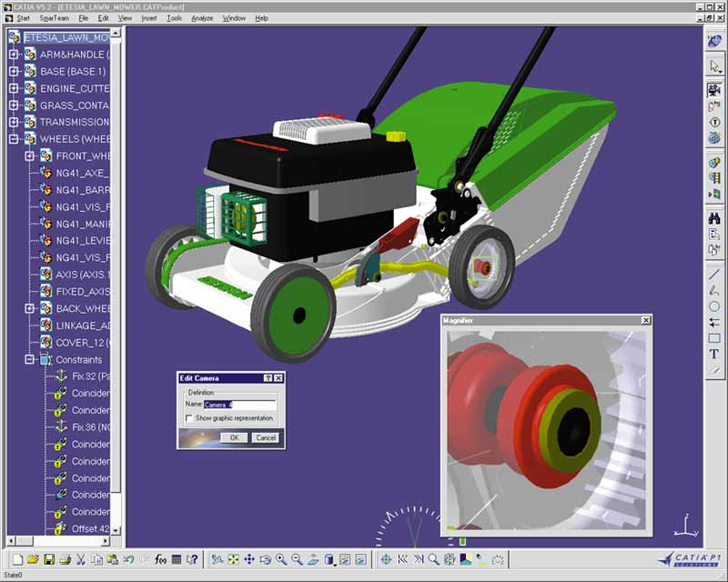Screen dimensions: 728x582
Task: Expand the BASE (BASE.1) node
Action: point(14,72)
